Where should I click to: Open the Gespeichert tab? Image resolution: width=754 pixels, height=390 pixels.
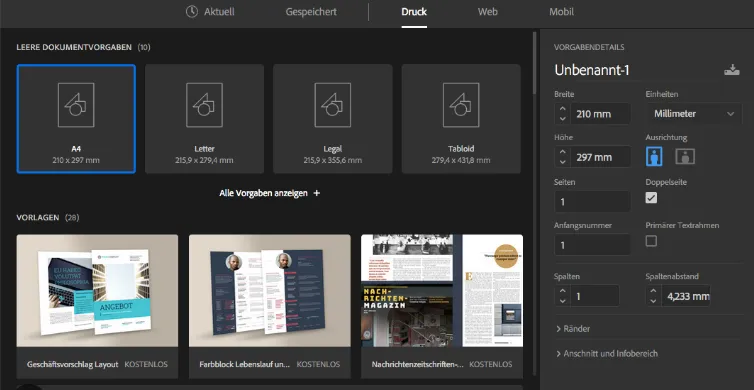click(x=311, y=12)
